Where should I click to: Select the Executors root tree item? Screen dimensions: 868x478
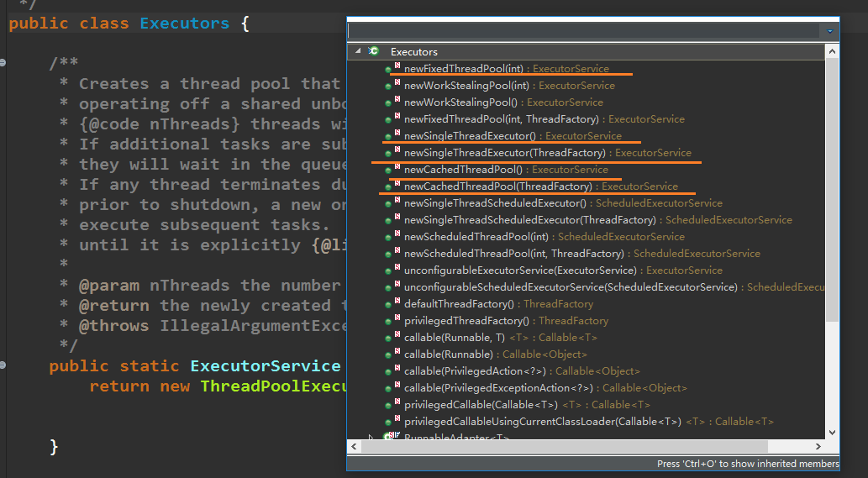(414, 51)
